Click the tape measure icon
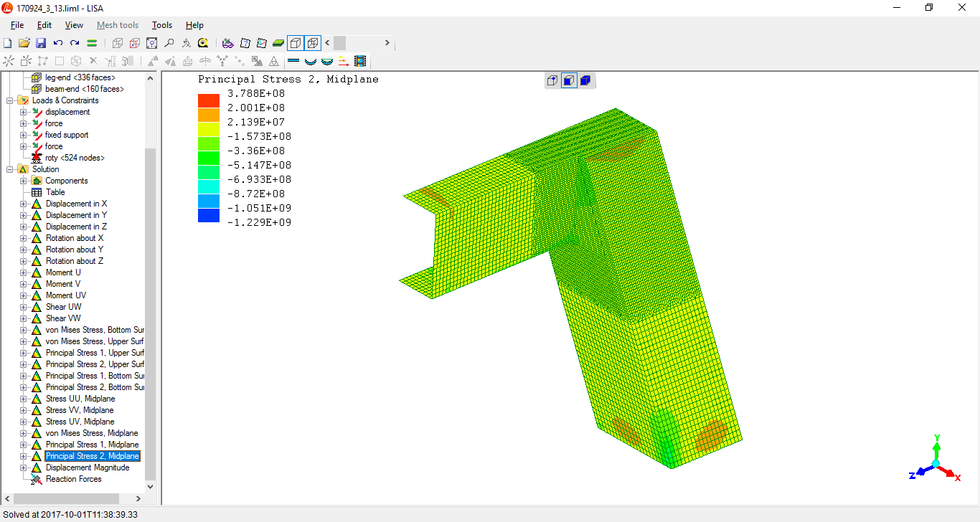Viewport: 980px width, 522px height. [203, 43]
